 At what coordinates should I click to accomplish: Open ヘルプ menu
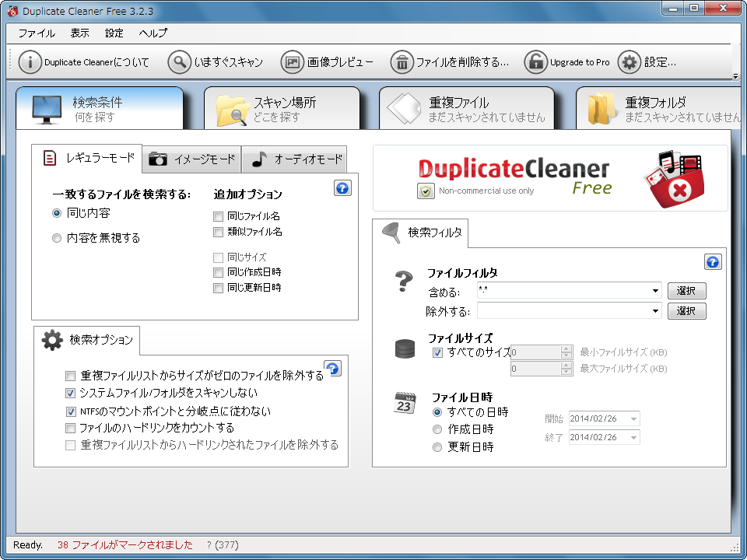coord(153,33)
